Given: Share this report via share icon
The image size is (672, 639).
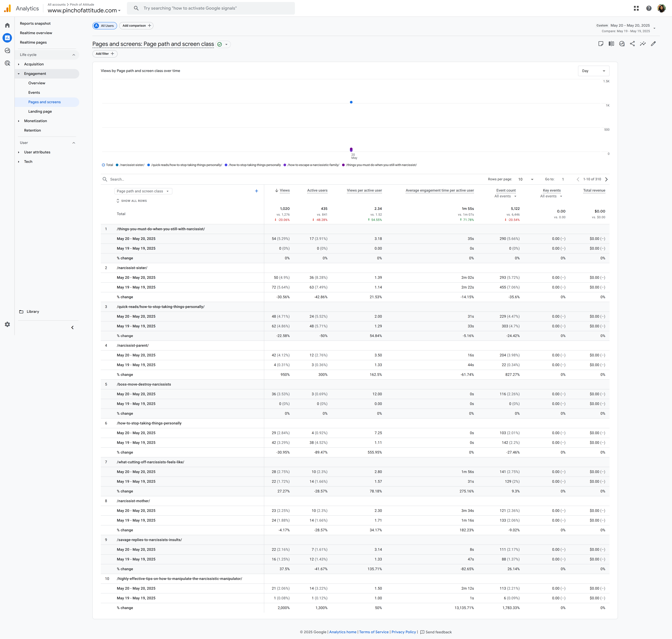Looking at the screenshot, I should tap(632, 44).
